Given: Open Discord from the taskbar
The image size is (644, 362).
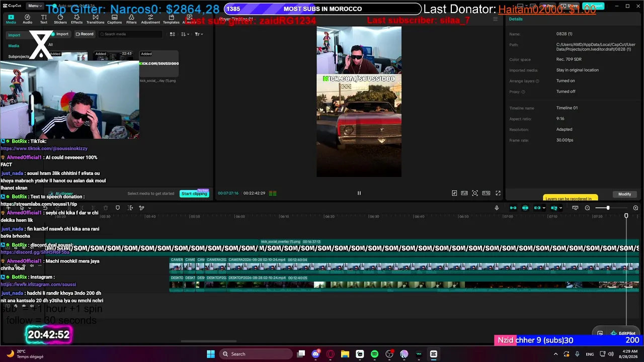Looking at the screenshot, I should (316, 354).
